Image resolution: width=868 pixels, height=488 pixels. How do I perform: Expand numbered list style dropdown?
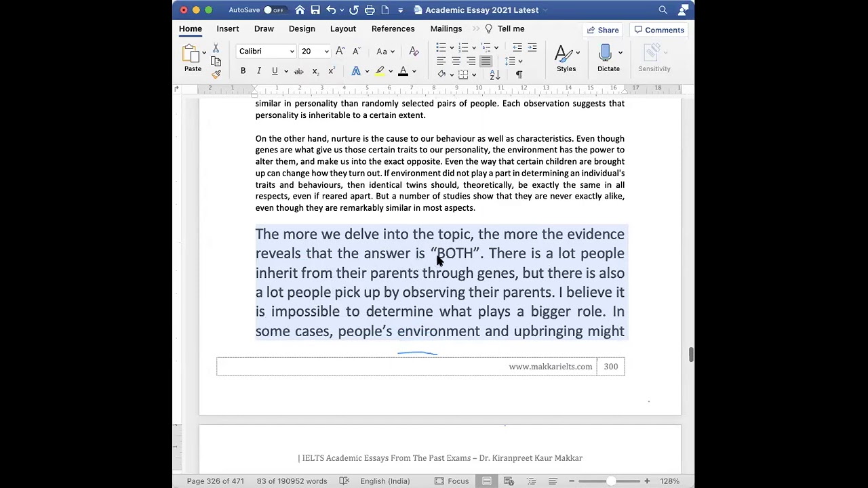coord(473,47)
